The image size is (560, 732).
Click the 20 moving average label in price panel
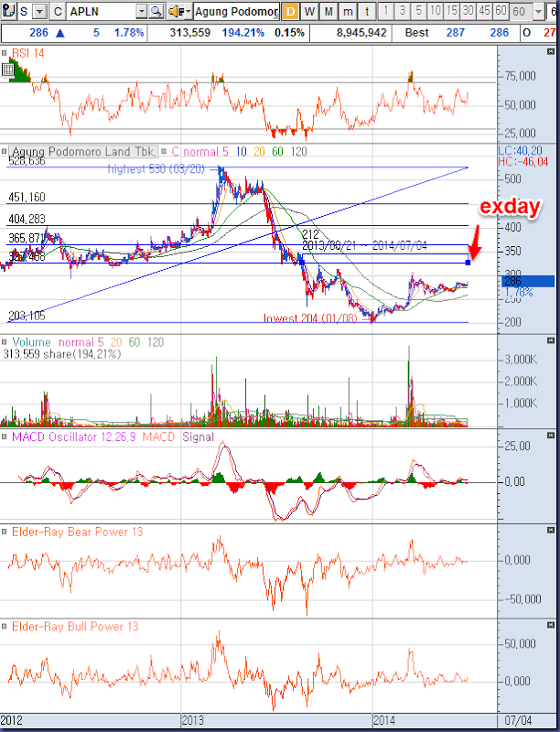[x=259, y=152]
